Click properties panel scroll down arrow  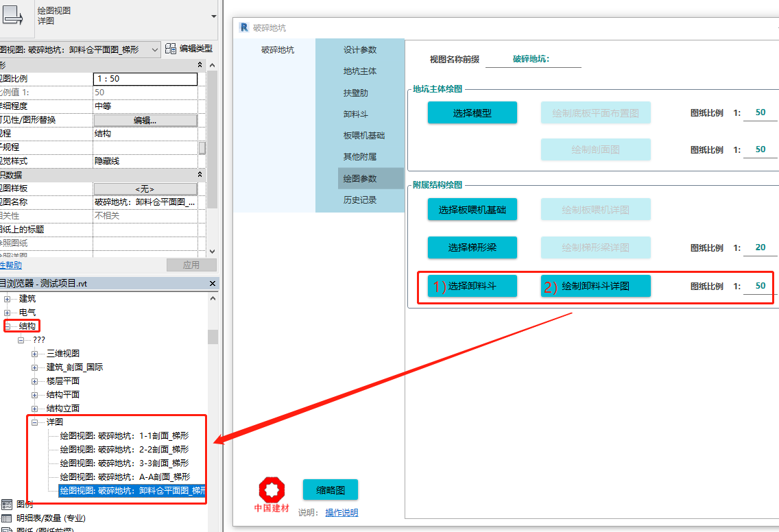click(212, 252)
